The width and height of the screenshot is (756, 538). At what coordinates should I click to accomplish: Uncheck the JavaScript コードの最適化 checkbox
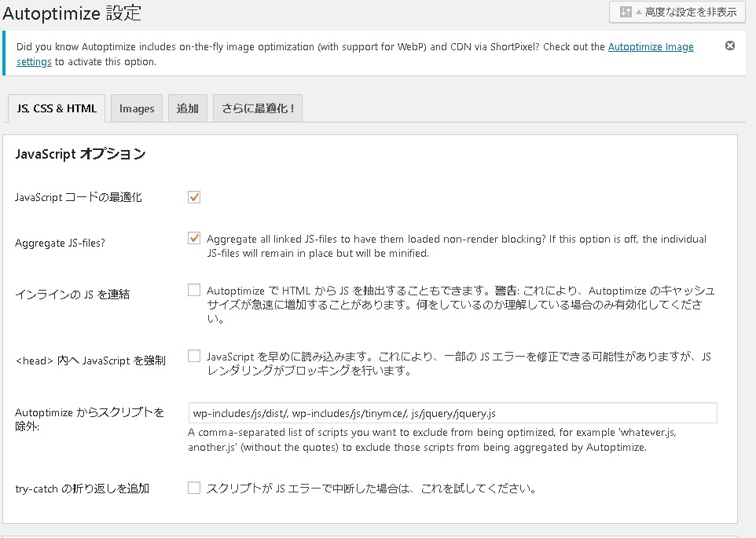coord(194,197)
